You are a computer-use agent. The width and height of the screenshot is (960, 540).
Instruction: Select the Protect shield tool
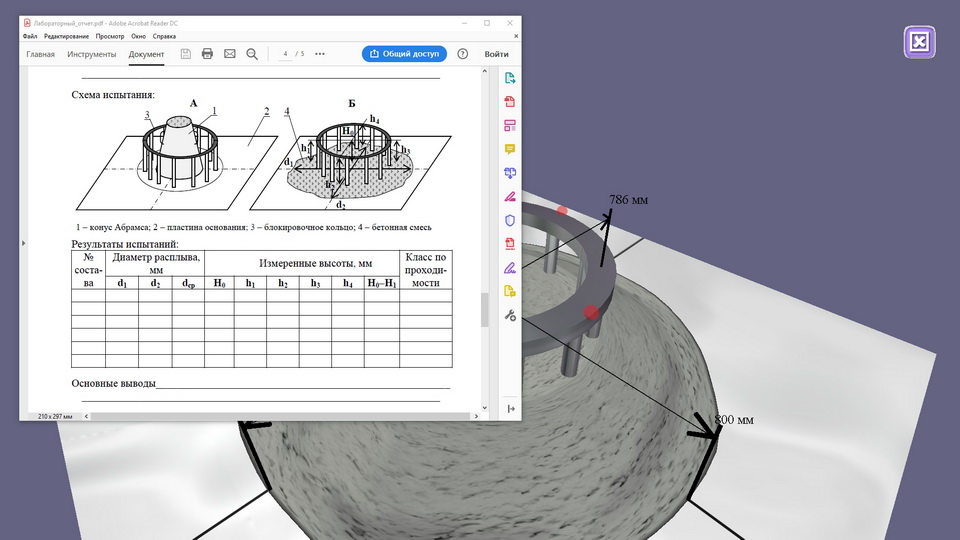click(510, 220)
